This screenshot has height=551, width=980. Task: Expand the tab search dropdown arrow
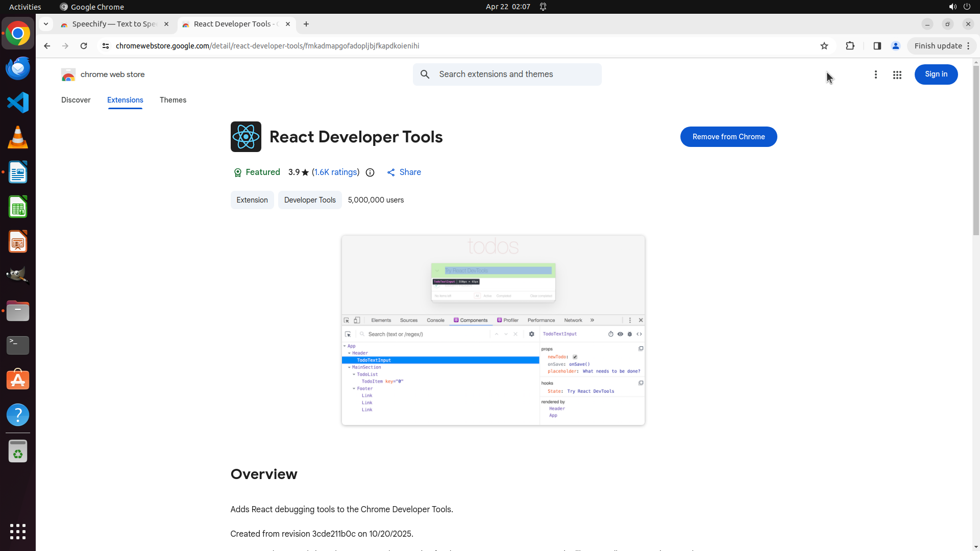pos(46,24)
